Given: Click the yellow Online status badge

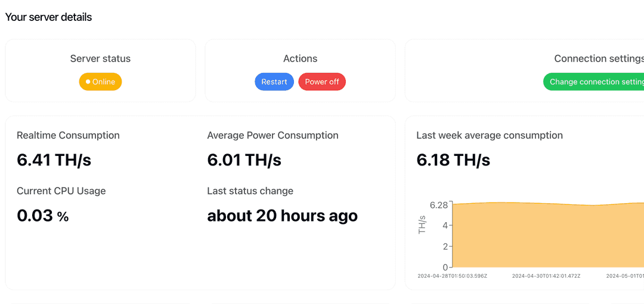Looking at the screenshot, I should [x=101, y=82].
